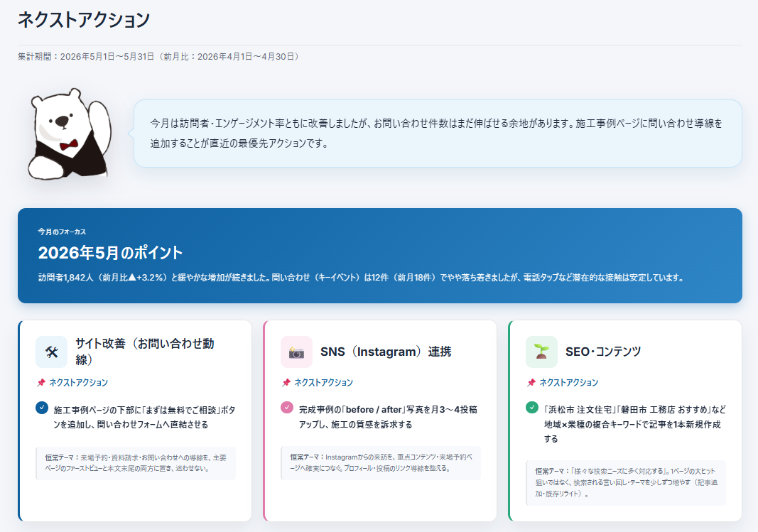Click the 今月のフォーカス label

[x=62, y=232]
